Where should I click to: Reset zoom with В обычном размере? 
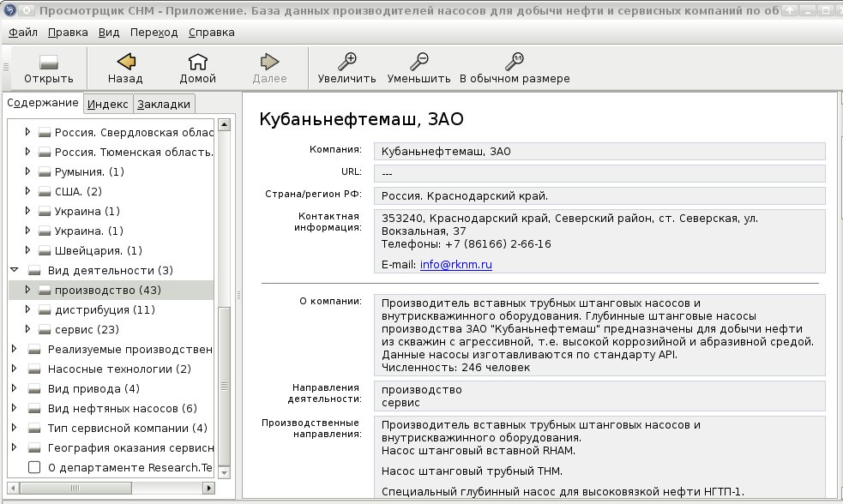[515, 69]
